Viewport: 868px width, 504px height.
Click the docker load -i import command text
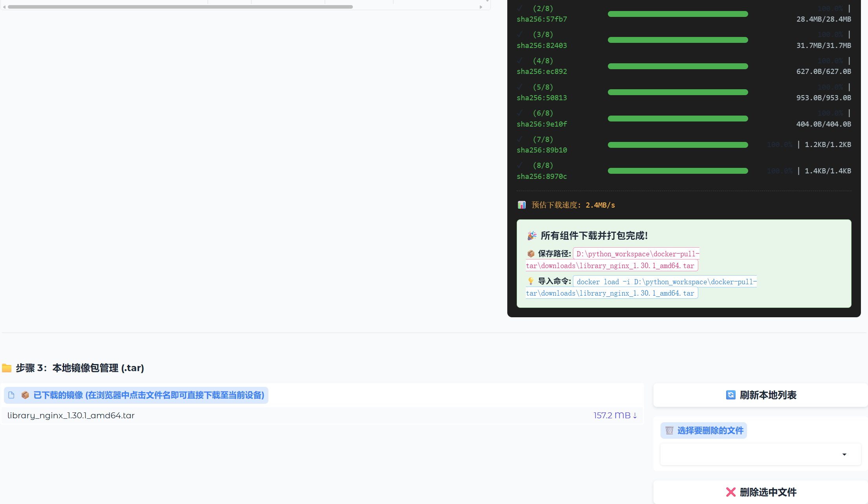click(641, 287)
